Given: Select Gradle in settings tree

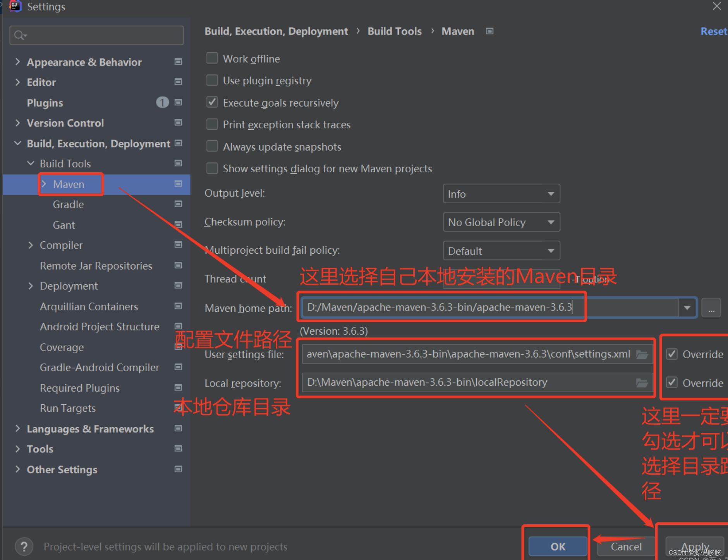Looking at the screenshot, I should [x=68, y=204].
